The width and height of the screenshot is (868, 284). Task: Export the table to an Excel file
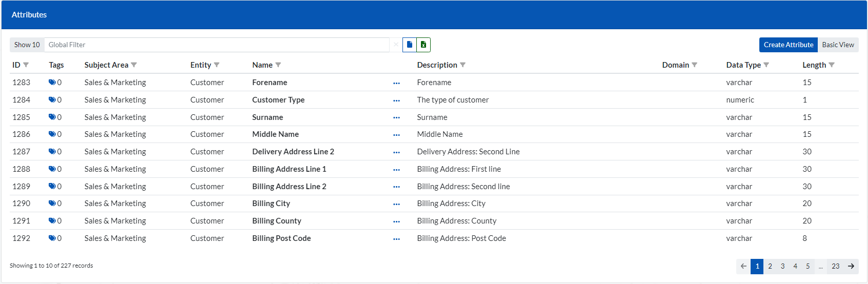point(423,45)
